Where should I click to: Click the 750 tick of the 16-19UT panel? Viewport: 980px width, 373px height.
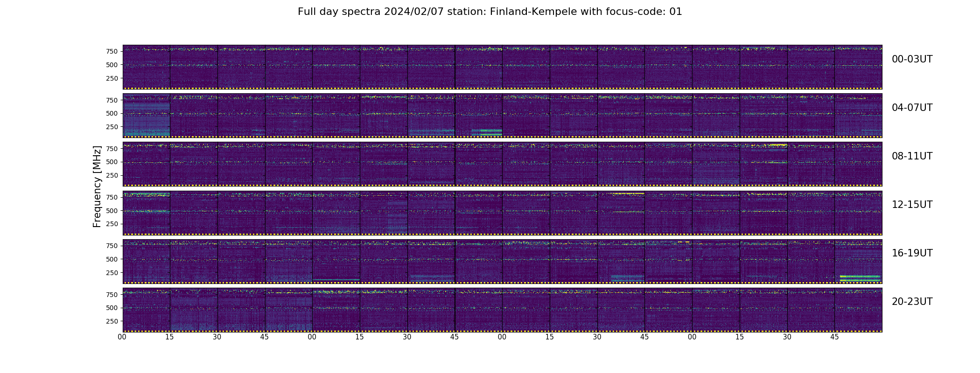[112, 246]
